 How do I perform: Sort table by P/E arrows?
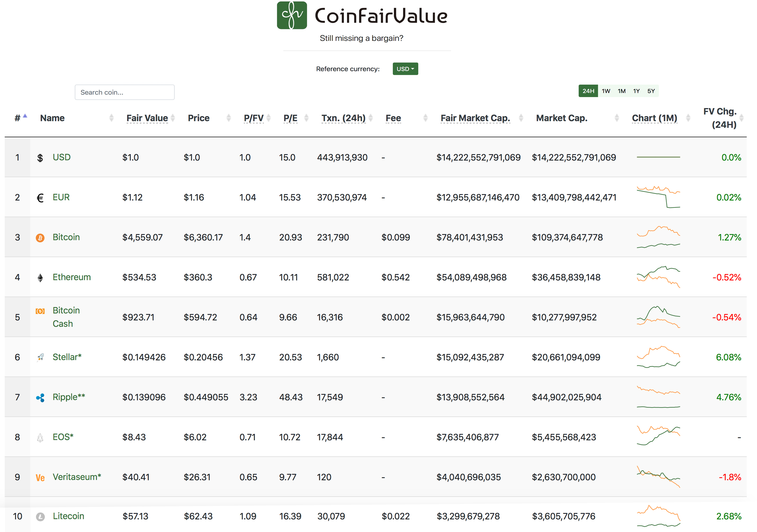[x=306, y=118]
